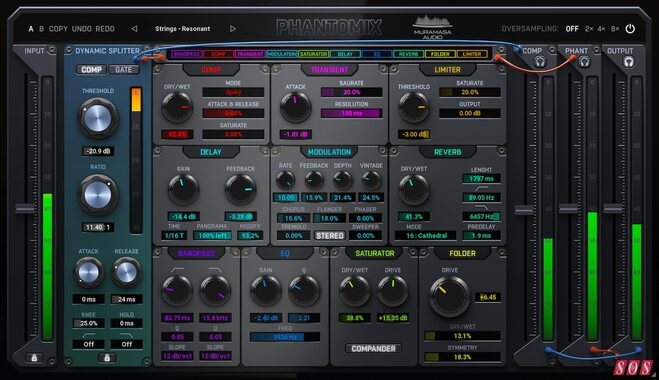Select the EQ tab in the chain
This screenshot has height=380, width=659.
click(377, 54)
